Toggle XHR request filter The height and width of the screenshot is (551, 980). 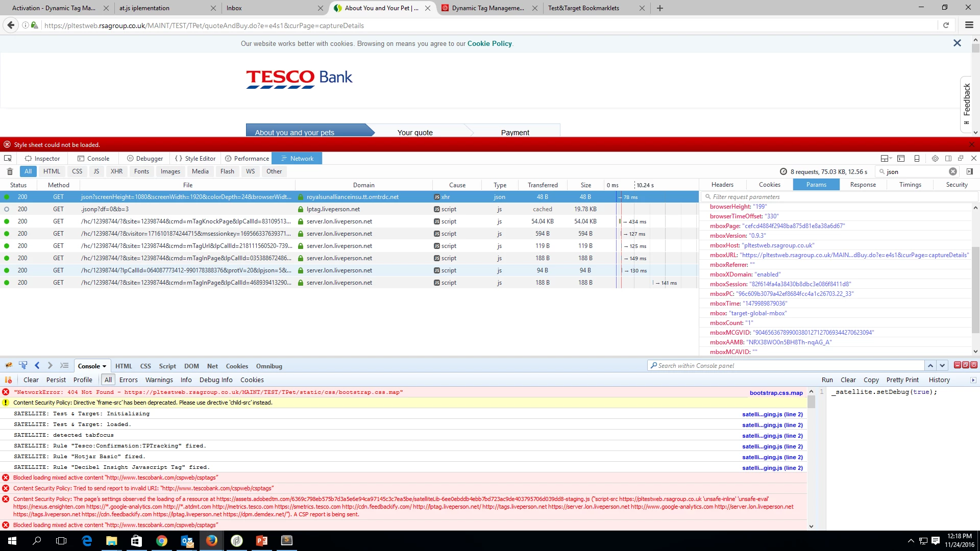click(116, 171)
